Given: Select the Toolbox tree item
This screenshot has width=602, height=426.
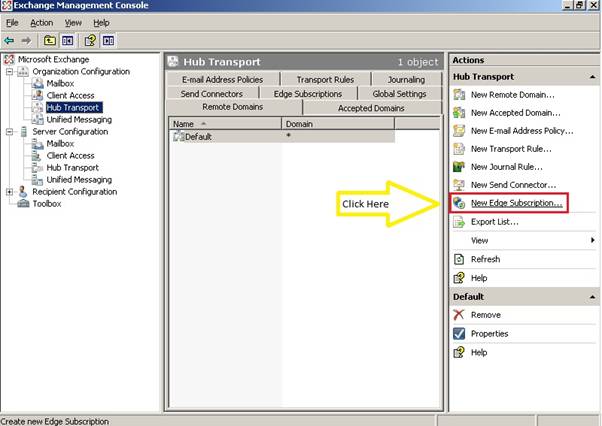Looking at the screenshot, I should tap(47, 203).
